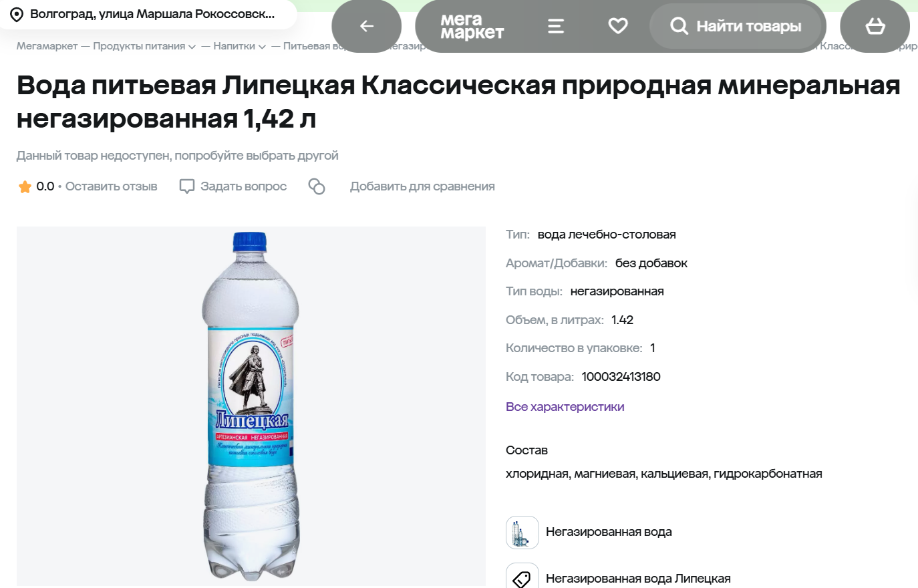This screenshot has width=918, height=588.
Task: Go to Мегамаркет breadcrumb home
Action: 47,46
